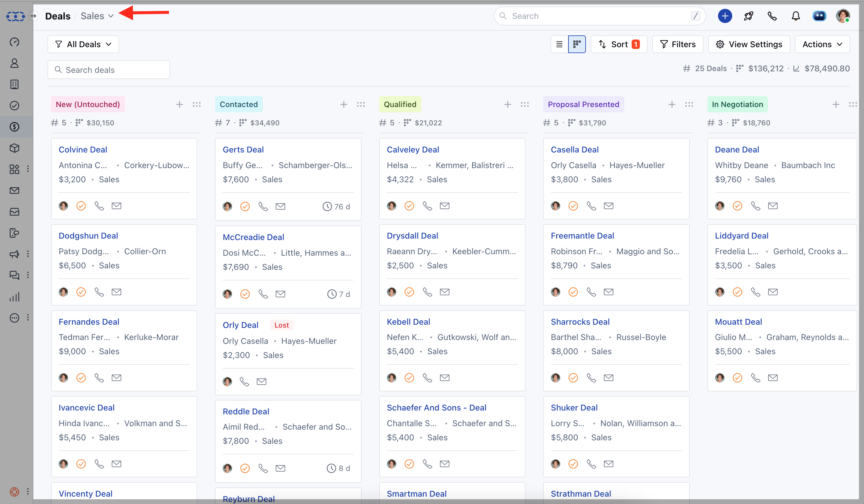Open the Shuker Deal link
The image size is (864, 504).
point(574,407)
